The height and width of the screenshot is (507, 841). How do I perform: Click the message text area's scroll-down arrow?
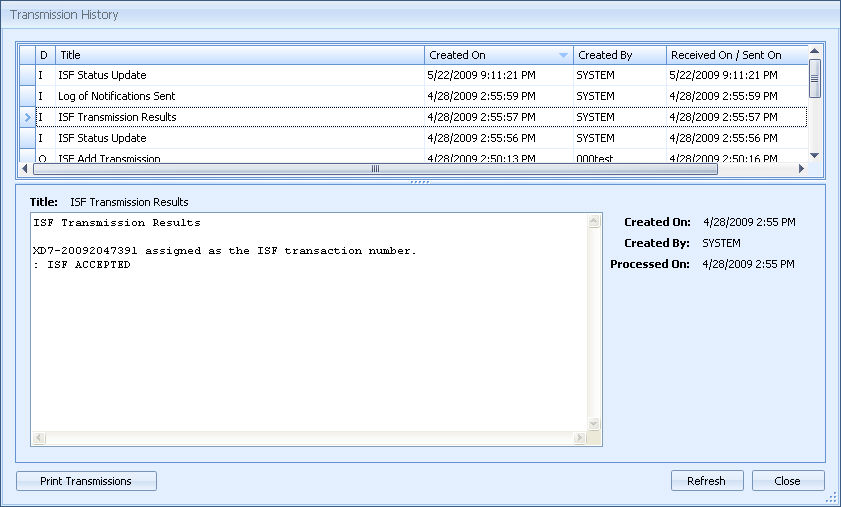coord(594,423)
